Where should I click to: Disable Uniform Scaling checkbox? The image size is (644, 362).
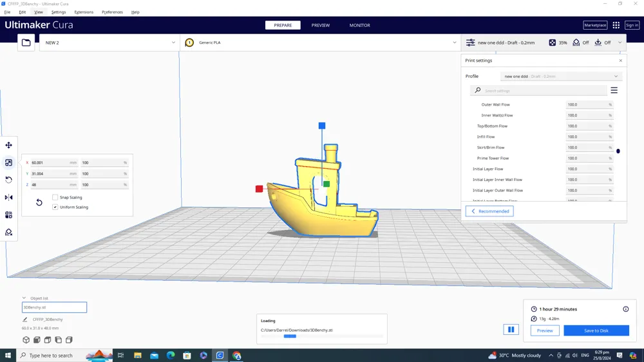55,207
